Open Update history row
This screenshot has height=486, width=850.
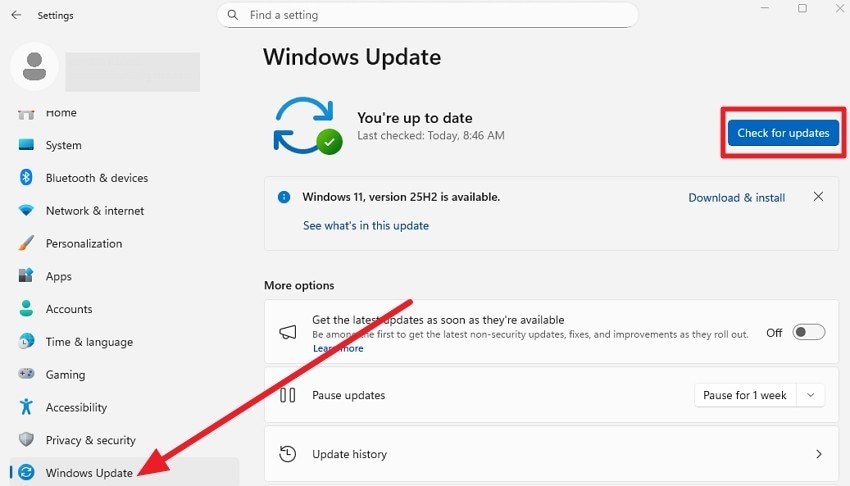pos(551,454)
